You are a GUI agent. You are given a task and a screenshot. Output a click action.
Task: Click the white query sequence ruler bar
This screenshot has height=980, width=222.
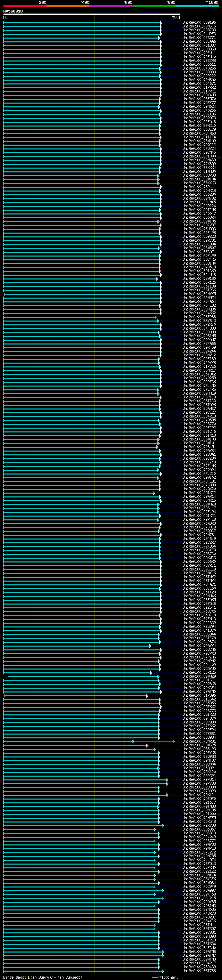[x=92, y=15]
